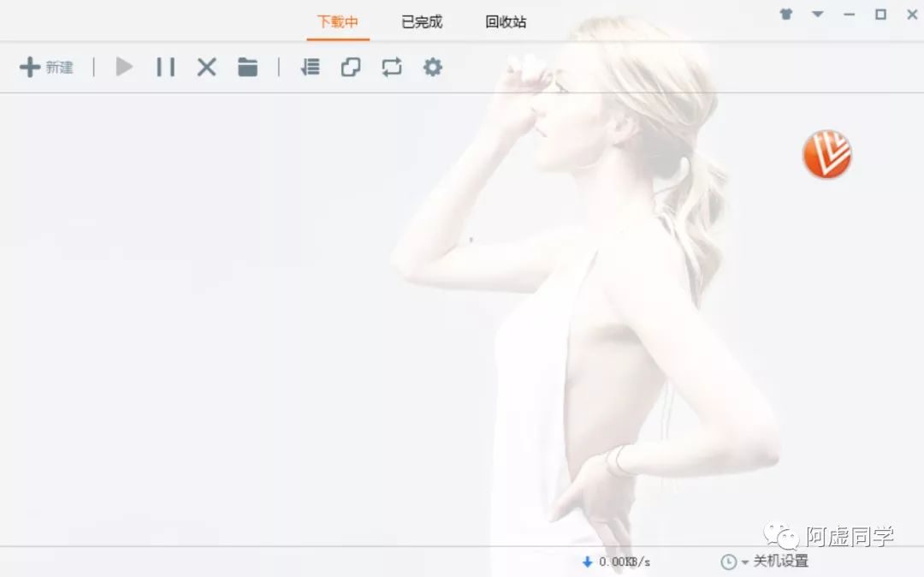Expand the title bar main menu triangle

[817, 14]
